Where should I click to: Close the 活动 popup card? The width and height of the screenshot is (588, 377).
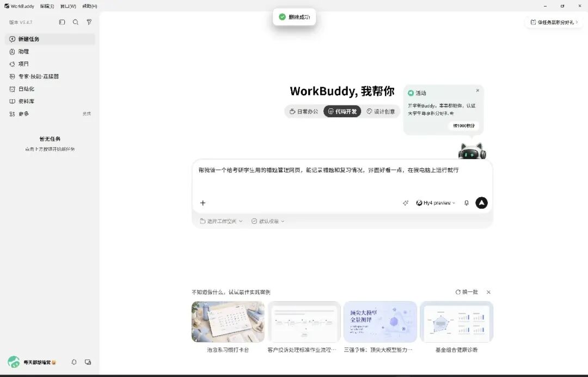(x=477, y=90)
